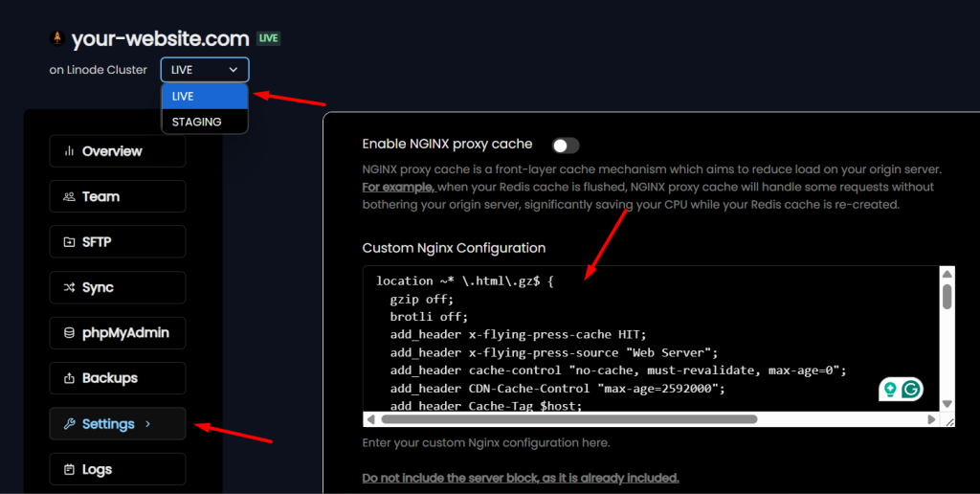
Task: Select STAGING option in dropdown list
Action: coord(205,122)
